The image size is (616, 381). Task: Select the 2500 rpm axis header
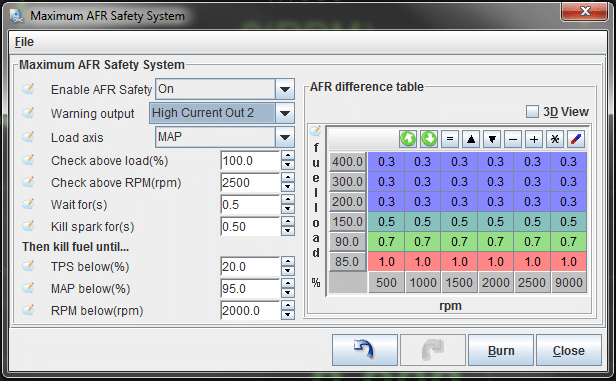[532, 282]
